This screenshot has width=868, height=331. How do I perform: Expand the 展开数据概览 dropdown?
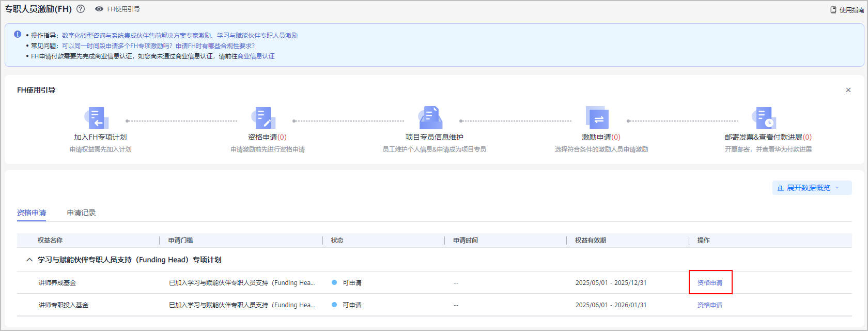[x=812, y=188]
